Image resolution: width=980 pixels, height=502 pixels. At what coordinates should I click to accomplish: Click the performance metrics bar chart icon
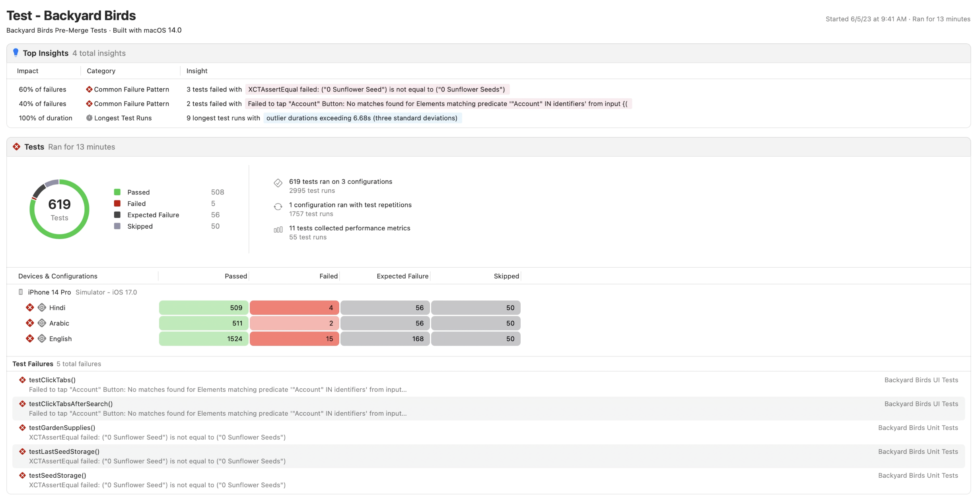(x=278, y=230)
